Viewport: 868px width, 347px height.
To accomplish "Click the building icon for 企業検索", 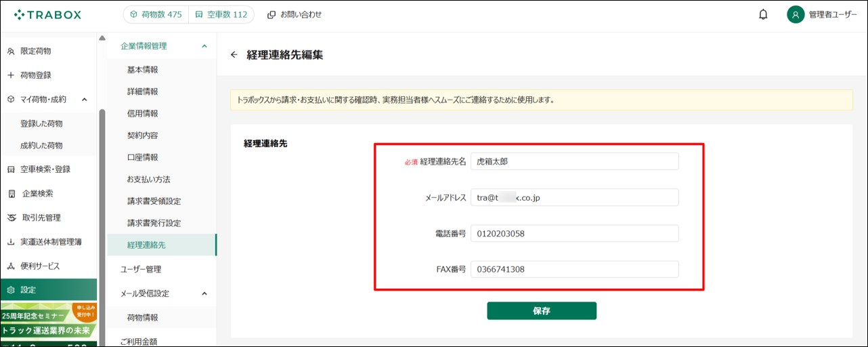I will pos(11,194).
